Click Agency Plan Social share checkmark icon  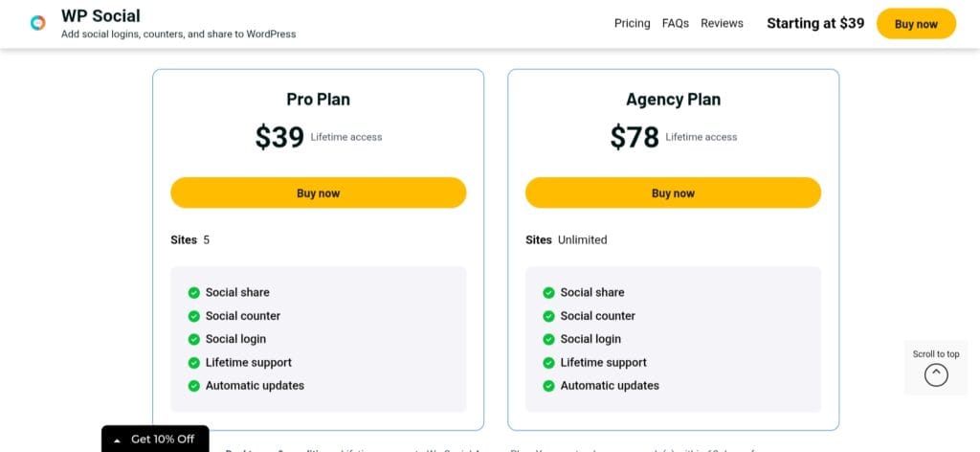click(x=549, y=293)
